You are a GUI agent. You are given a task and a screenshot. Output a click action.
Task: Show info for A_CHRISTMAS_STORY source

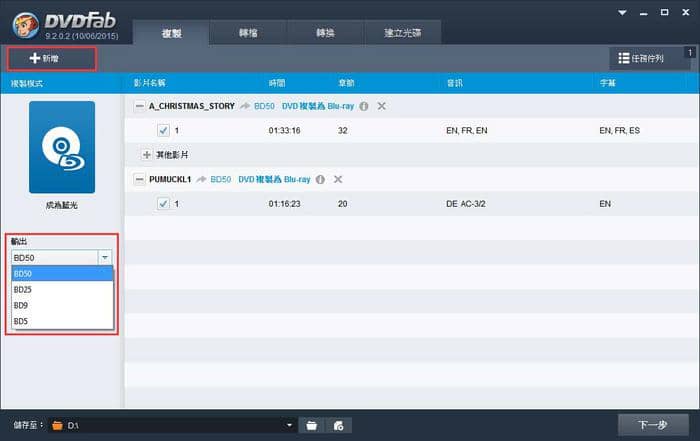coord(364,106)
